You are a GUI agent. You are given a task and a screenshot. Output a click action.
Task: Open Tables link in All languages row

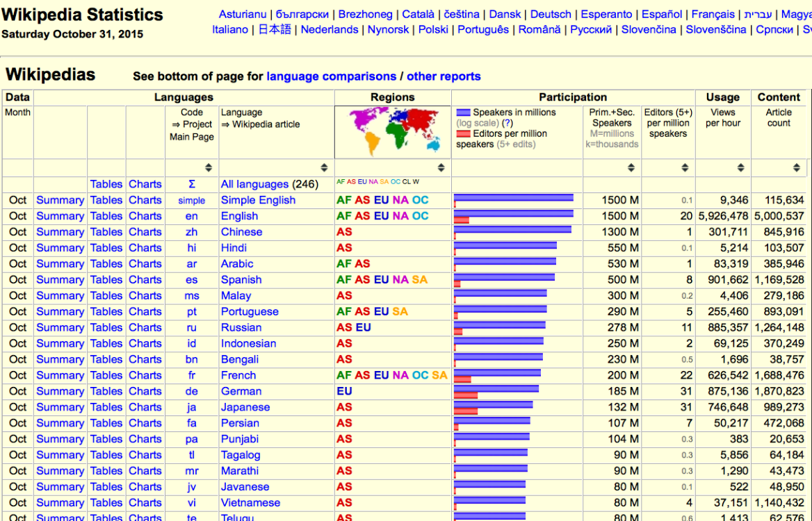coord(106,184)
